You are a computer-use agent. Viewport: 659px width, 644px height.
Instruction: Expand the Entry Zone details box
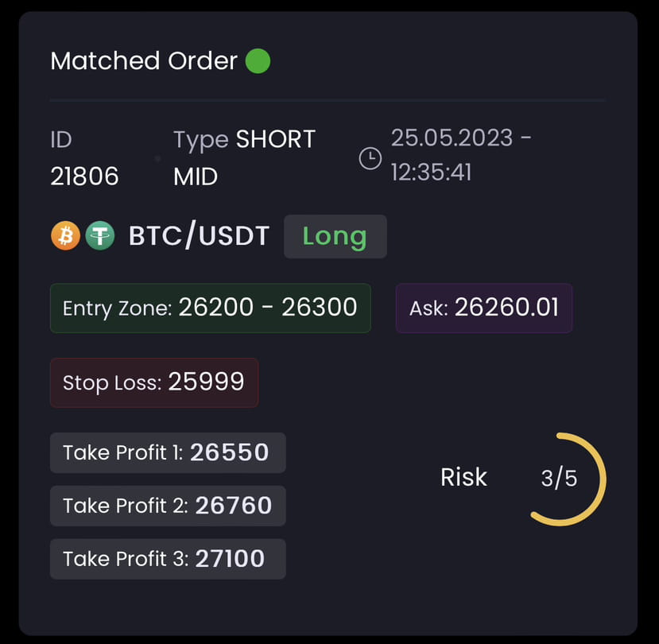[x=210, y=308]
